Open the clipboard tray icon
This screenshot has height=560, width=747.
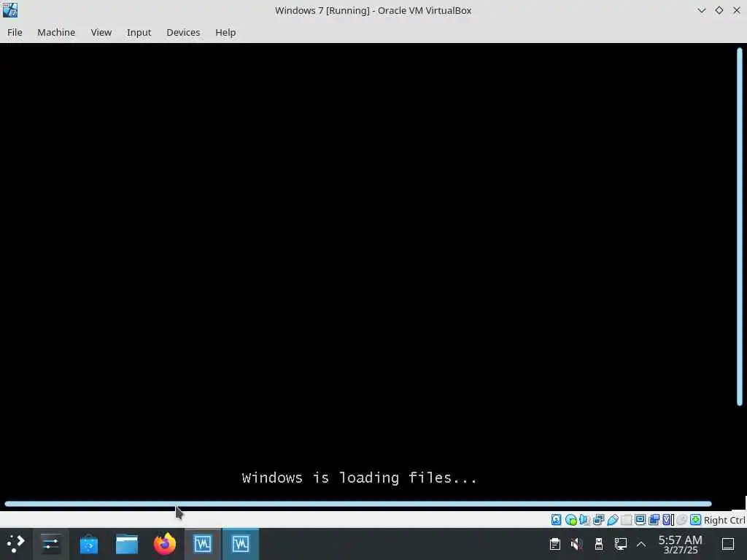pyautogui.click(x=555, y=544)
